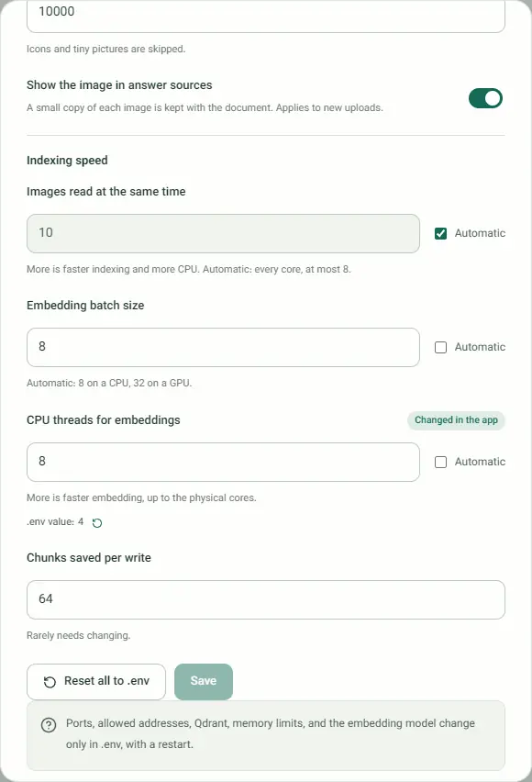Screen dimensions: 532x782
Task: Click the Save button
Action: 204,681
